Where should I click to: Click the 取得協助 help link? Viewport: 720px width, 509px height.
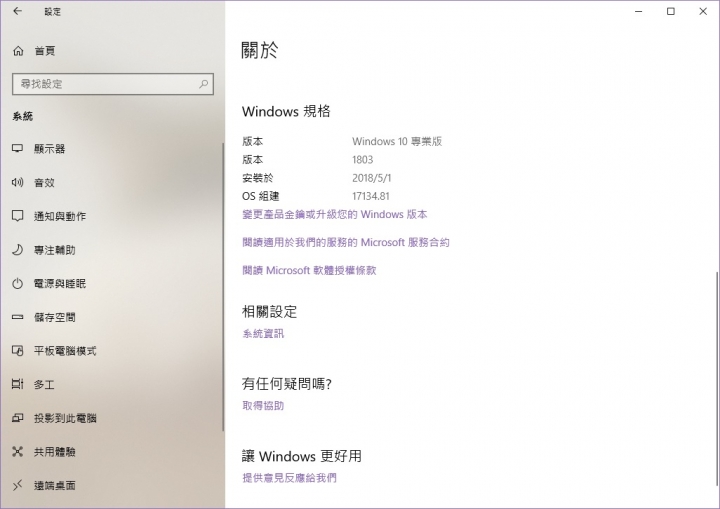263,406
